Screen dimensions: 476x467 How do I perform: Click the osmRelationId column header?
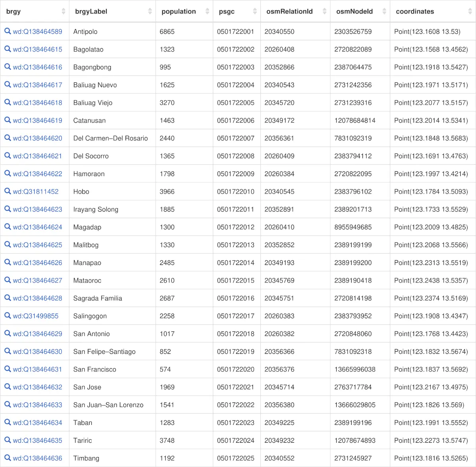click(290, 12)
